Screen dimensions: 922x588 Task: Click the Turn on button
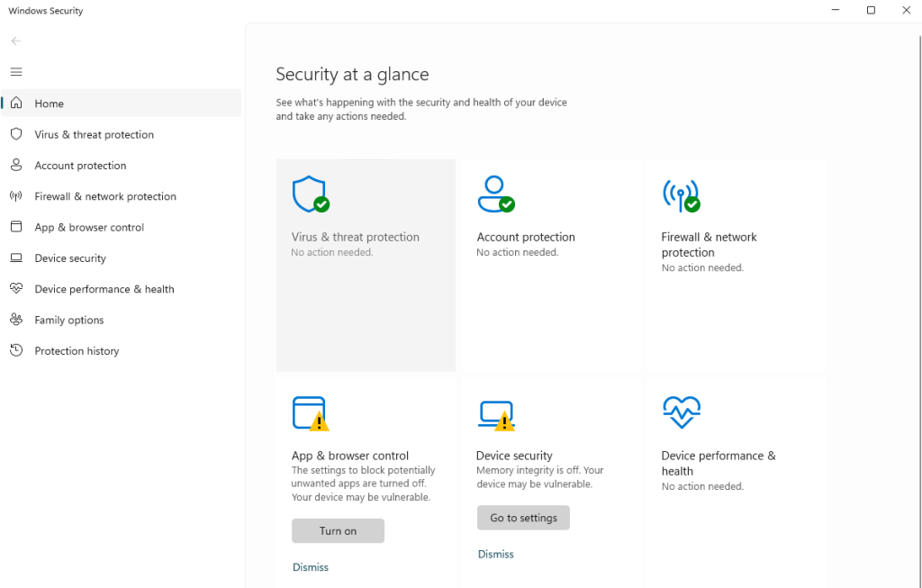(x=339, y=531)
